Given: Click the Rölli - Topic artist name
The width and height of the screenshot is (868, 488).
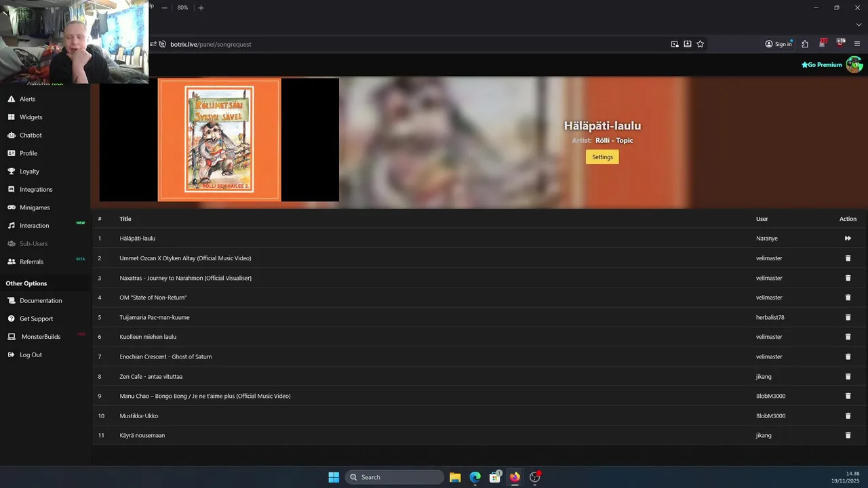Looking at the screenshot, I should (614, 140).
